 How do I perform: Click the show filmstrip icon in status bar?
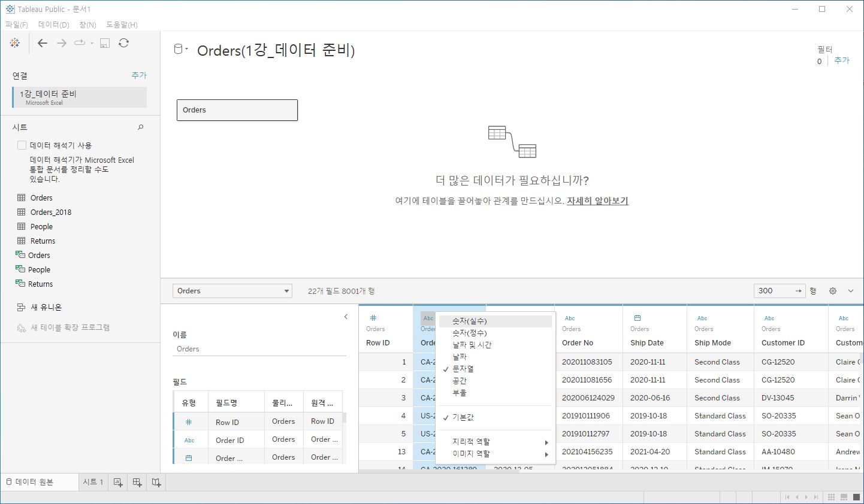844,497
